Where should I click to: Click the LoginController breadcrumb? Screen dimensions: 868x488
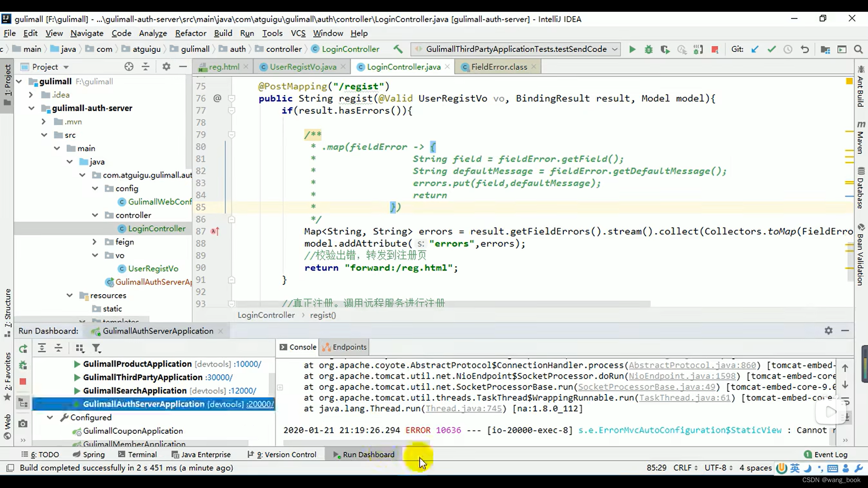[x=266, y=315]
